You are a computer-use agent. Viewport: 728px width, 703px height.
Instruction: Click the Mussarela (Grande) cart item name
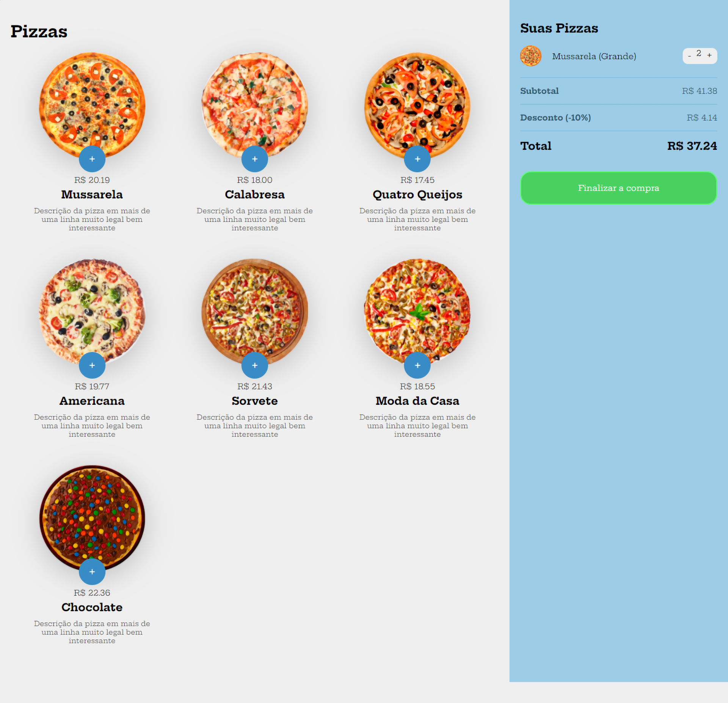pyautogui.click(x=594, y=57)
